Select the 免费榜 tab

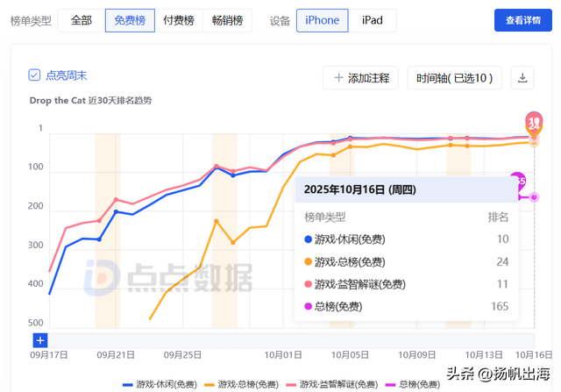tap(128, 20)
